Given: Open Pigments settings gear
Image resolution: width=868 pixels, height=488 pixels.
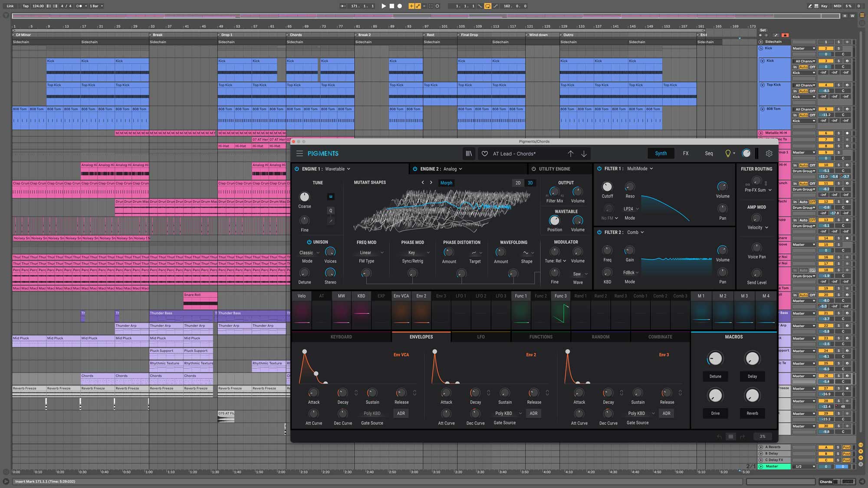Looking at the screenshot, I should 769,154.
